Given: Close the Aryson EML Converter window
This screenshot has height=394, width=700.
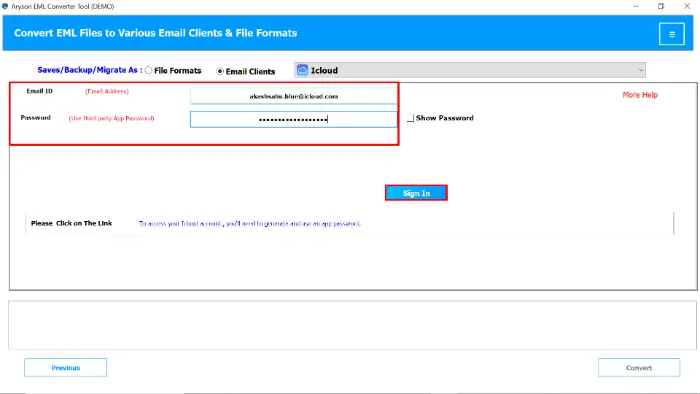Looking at the screenshot, I should (687, 6).
